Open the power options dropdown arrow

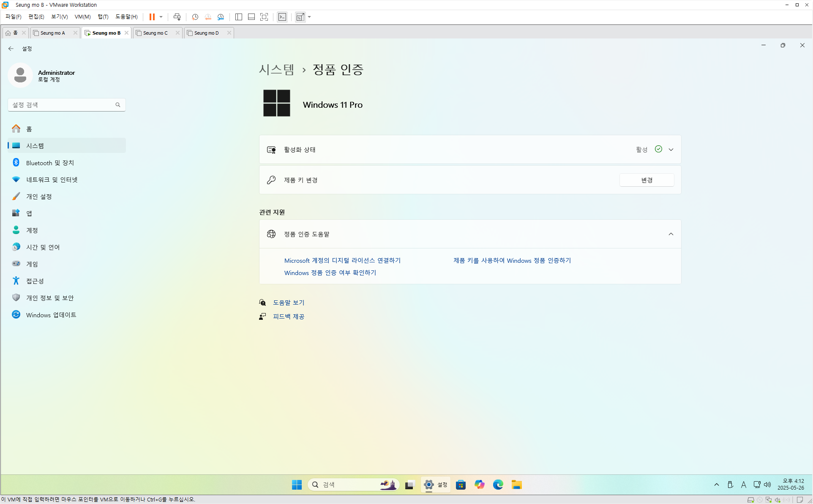tap(161, 17)
